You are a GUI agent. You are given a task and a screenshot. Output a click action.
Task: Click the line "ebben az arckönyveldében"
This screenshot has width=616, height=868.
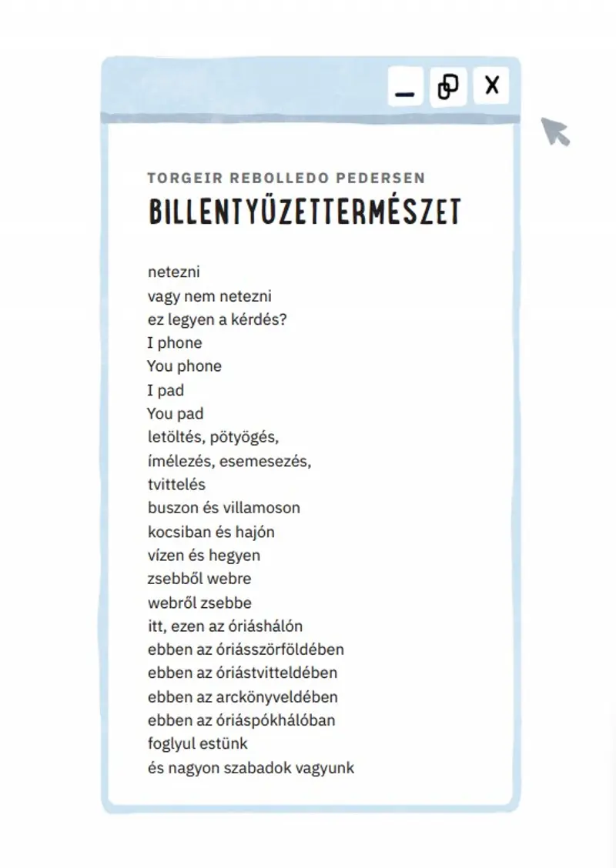tap(243, 697)
